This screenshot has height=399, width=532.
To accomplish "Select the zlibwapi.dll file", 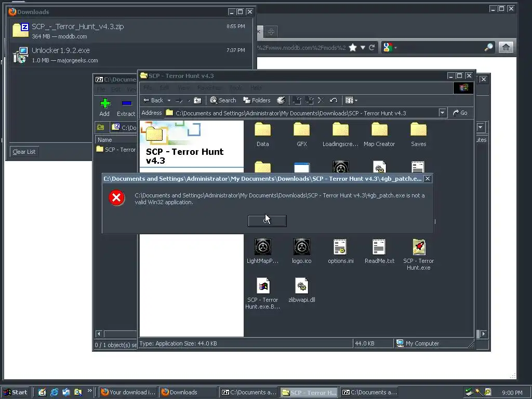I will (x=302, y=290).
